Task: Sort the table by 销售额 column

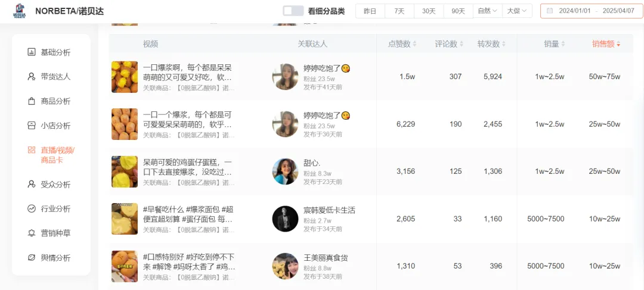Action: [618, 44]
